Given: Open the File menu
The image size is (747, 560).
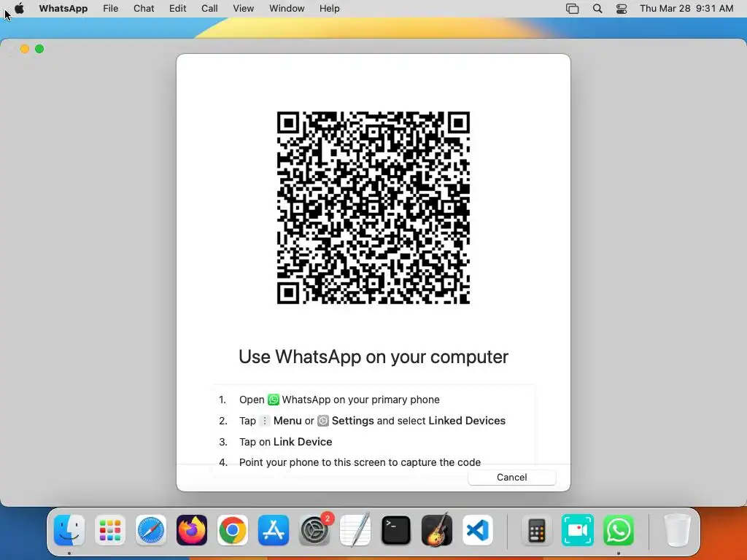Looking at the screenshot, I should [111, 9].
